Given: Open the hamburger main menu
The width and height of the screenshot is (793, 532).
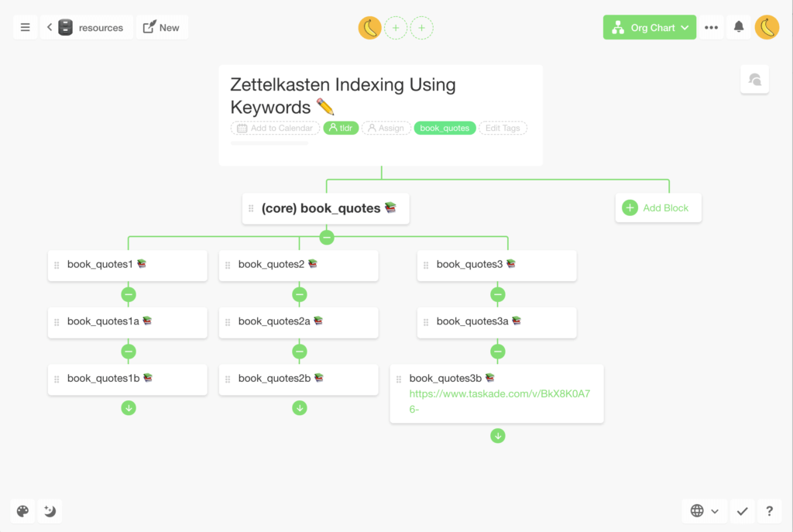Looking at the screenshot, I should pyautogui.click(x=25, y=26).
